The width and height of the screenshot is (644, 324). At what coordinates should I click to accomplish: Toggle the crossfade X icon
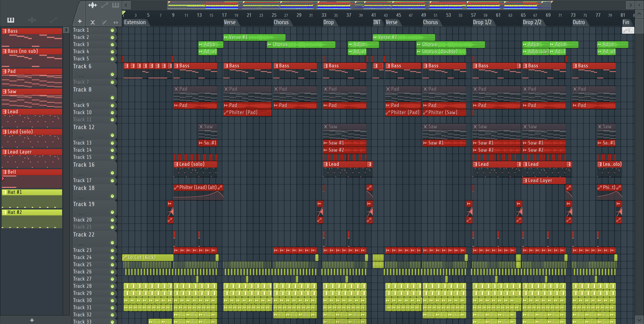93,22
